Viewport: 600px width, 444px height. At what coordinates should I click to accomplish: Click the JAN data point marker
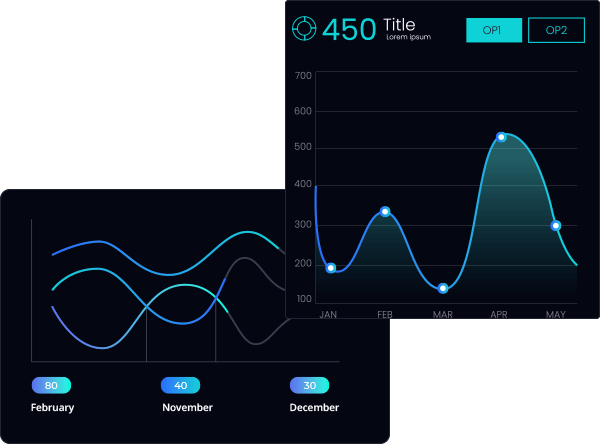tap(331, 268)
